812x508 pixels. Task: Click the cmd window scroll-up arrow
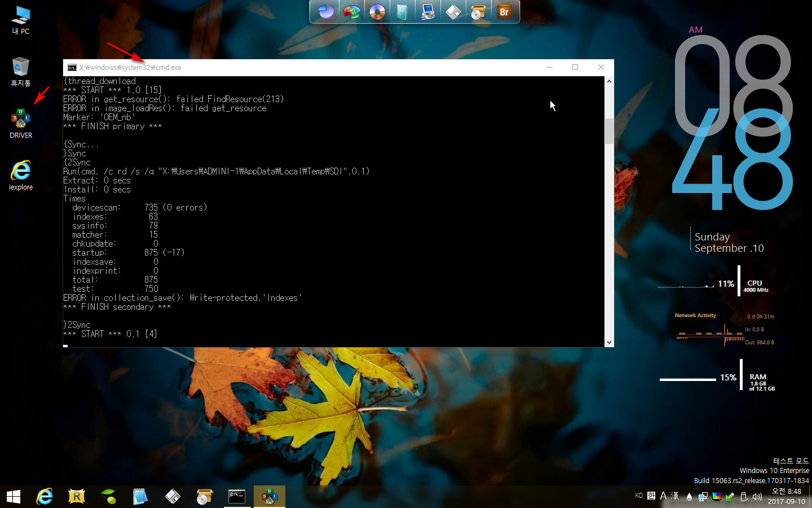click(x=609, y=81)
